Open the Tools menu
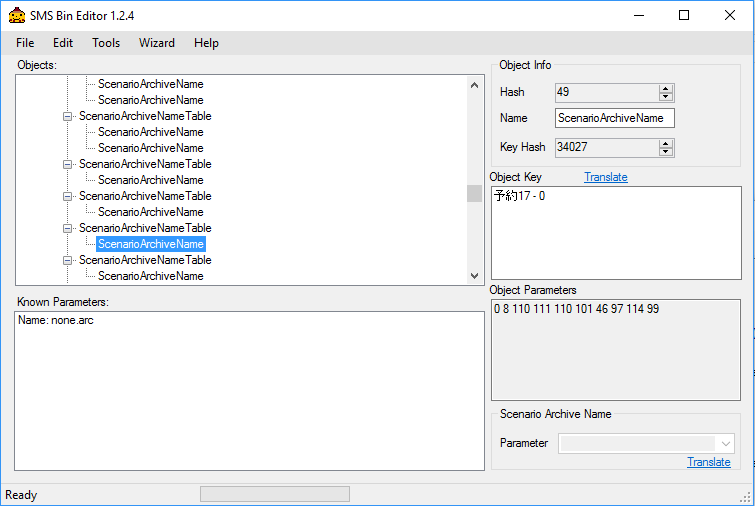Screen dimensions: 755x506 click(106, 43)
